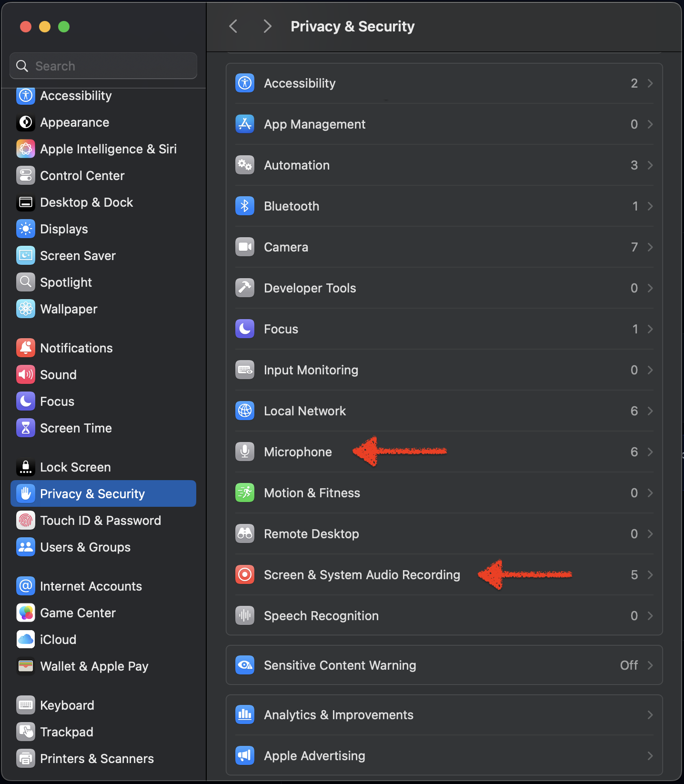Image resolution: width=684 pixels, height=784 pixels.
Task: Click the Desktop & Dock icon
Action: pos(26,202)
